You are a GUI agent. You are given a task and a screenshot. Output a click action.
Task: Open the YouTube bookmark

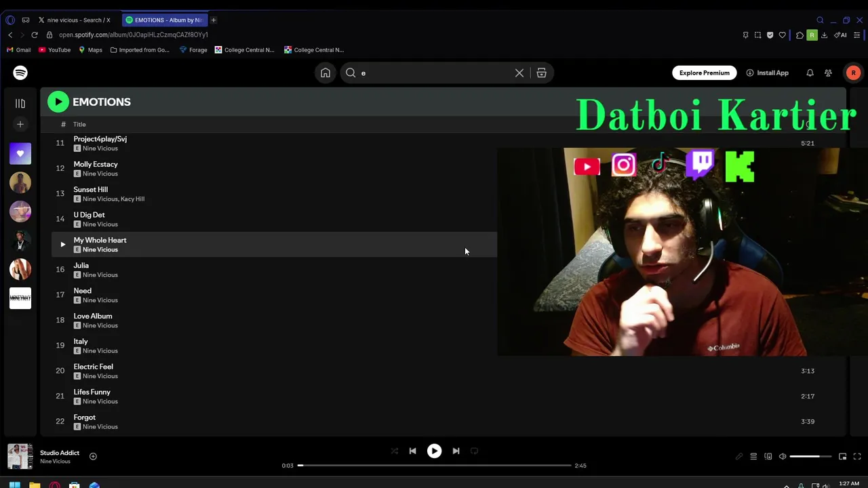(x=54, y=50)
